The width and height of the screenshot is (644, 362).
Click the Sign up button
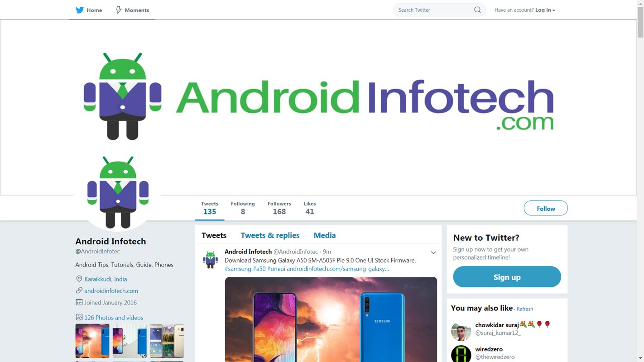pyautogui.click(x=507, y=277)
